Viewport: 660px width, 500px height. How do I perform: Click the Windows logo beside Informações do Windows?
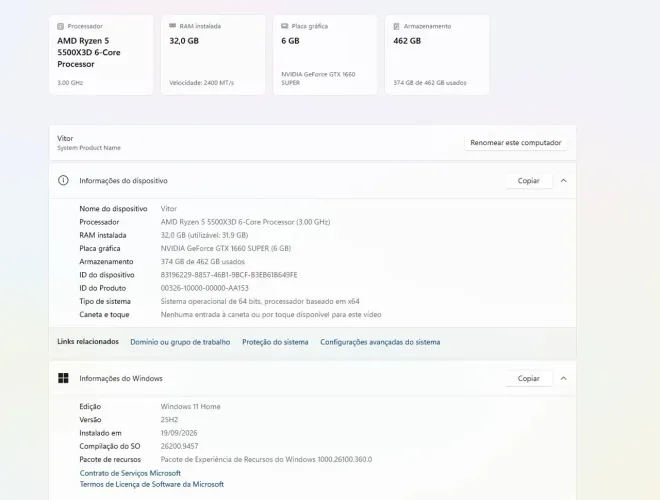click(x=63, y=378)
